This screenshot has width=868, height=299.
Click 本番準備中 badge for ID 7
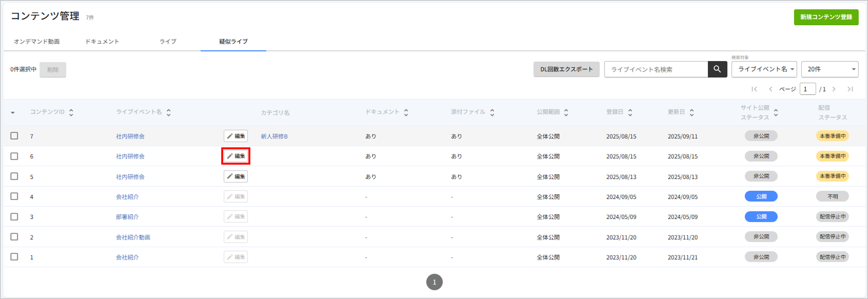pyautogui.click(x=832, y=136)
